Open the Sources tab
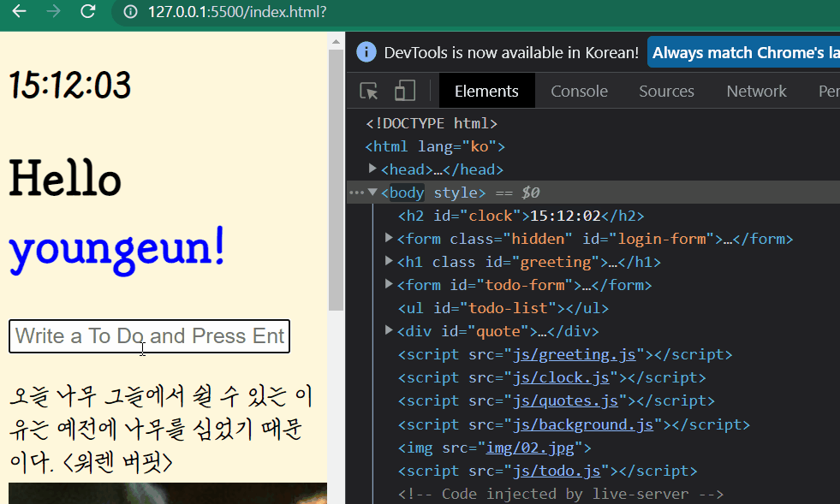840x504 pixels. pos(666,92)
